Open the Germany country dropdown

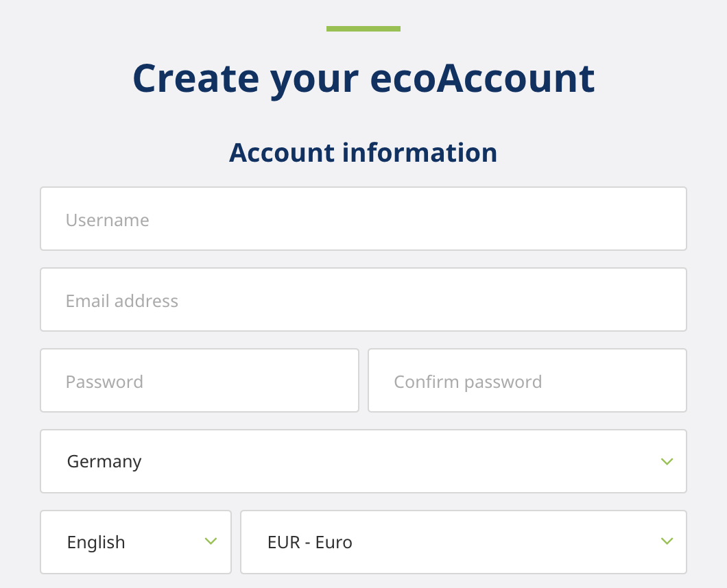click(363, 461)
